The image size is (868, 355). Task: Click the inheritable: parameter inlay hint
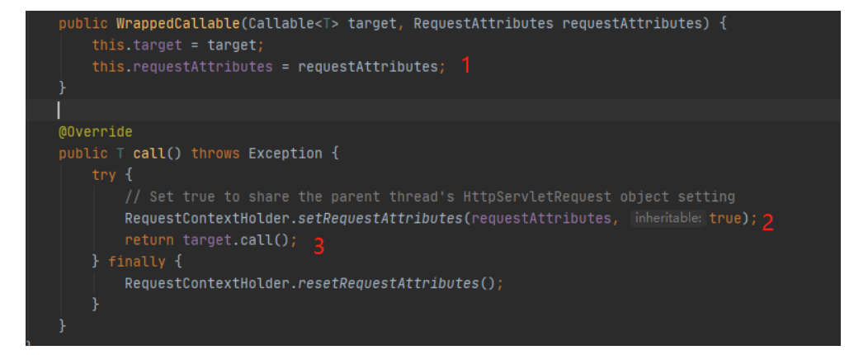tap(668, 218)
